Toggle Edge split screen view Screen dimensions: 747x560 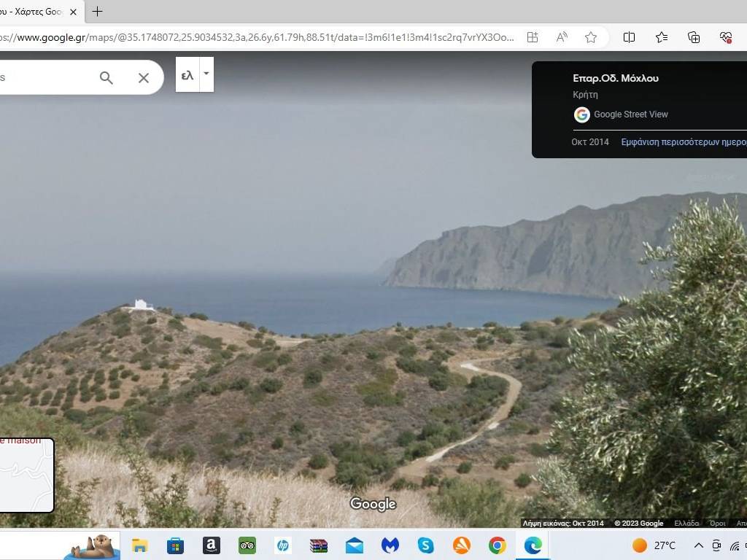tap(629, 37)
